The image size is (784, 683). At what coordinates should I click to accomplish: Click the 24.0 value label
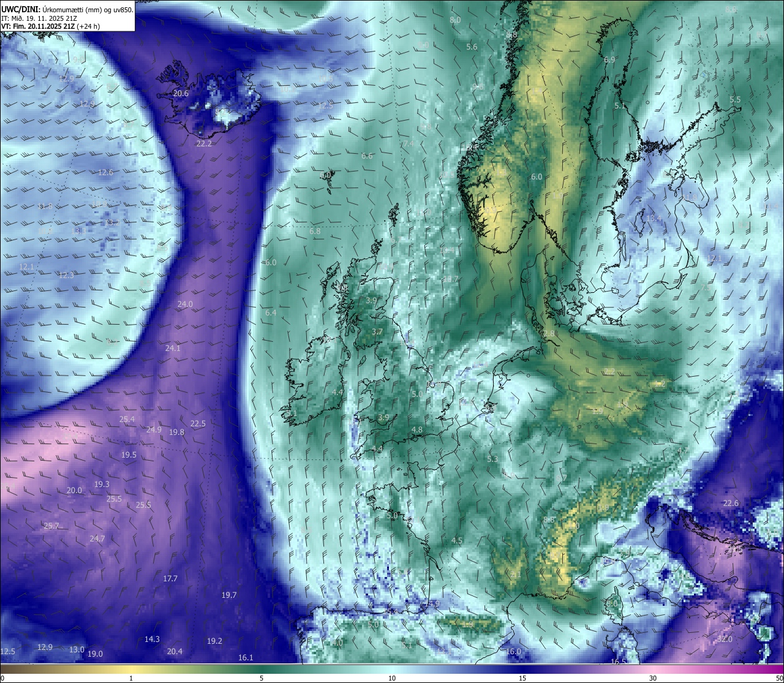[185, 304]
